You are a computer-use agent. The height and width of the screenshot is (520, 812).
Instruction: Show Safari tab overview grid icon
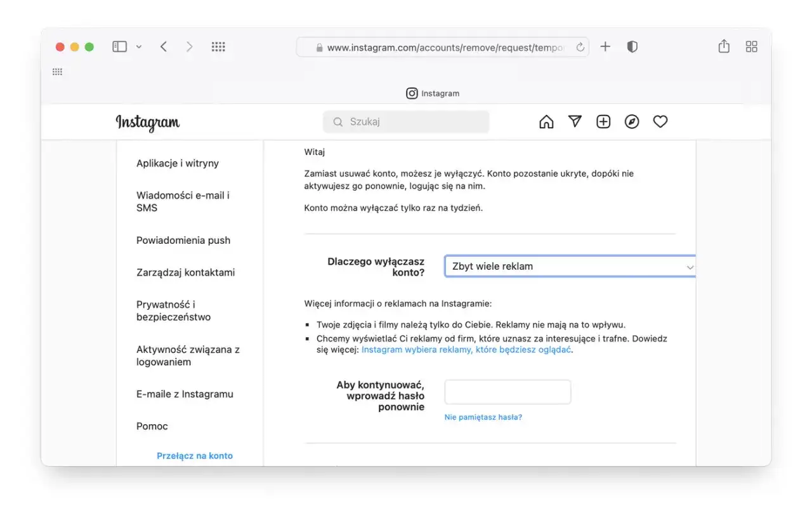pos(752,46)
